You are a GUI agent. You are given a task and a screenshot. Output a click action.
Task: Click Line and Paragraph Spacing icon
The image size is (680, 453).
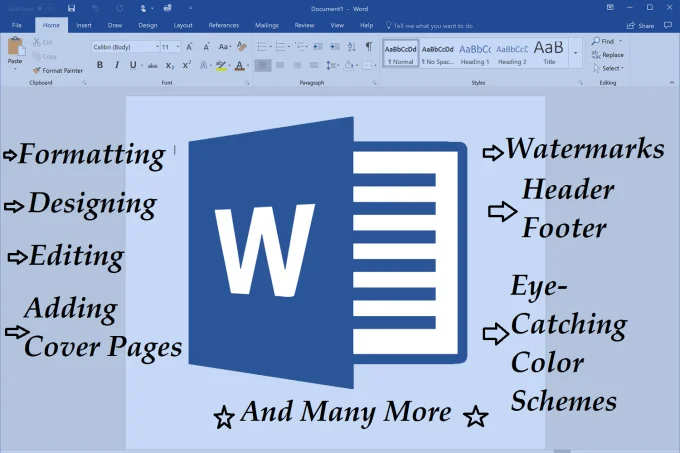[332, 65]
